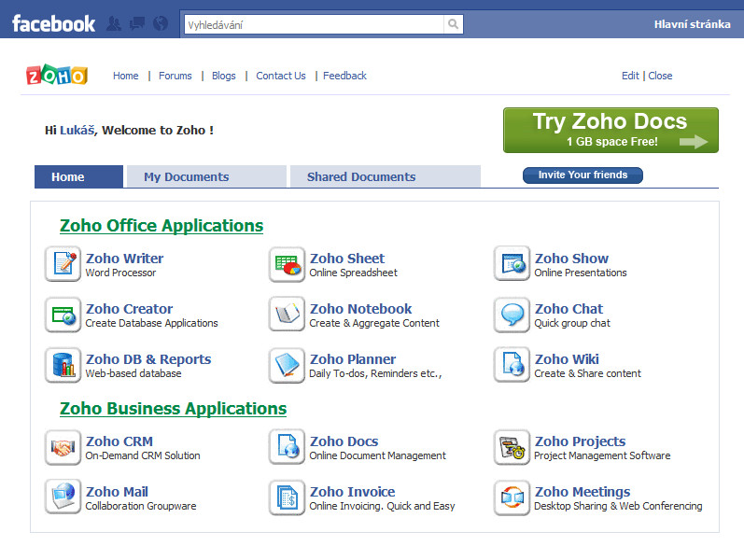The width and height of the screenshot is (744, 560).
Task: Click 'Desktop Sharing & Web Conferencing' text
Action: coord(618,506)
